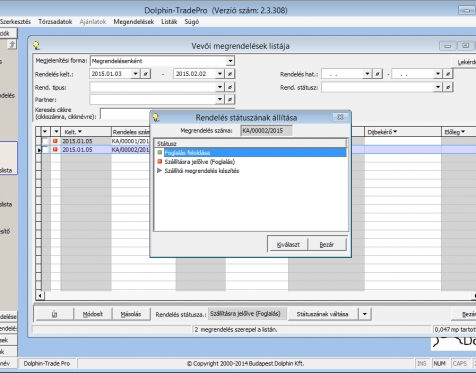Click the Lekérdez button
Image resolution: width=476 pixels, height=373 pixels.
tap(464, 62)
